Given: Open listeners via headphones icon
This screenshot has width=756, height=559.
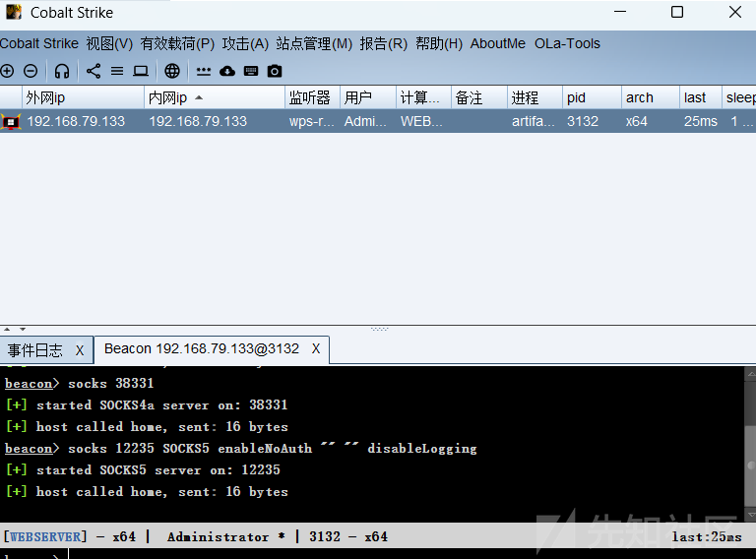Looking at the screenshot, I should (62, 71).
